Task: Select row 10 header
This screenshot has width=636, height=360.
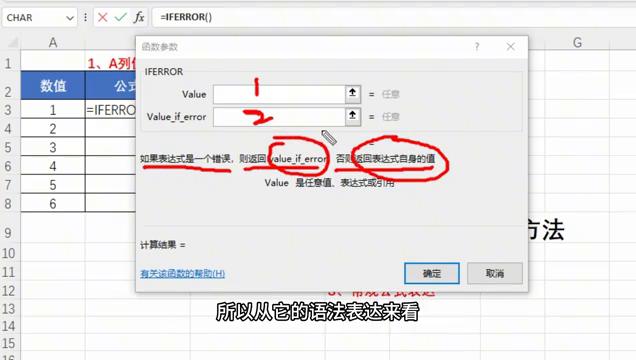Action: click(x=8, y=253)
